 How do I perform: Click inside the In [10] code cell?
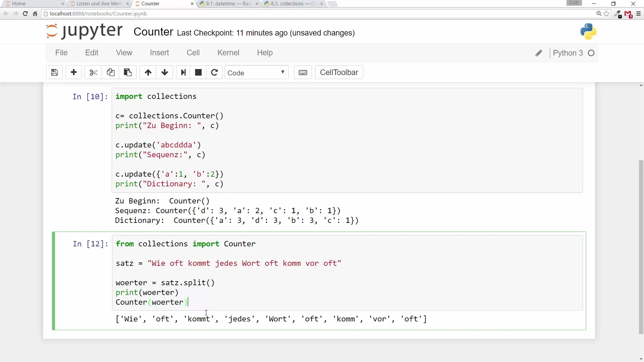pyautogui.click(x=347, y=140)
